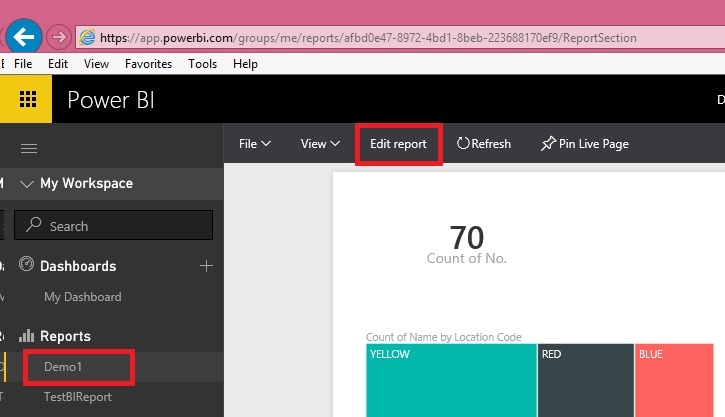
Task: Open the browser File menu
Action: (23, 64)
